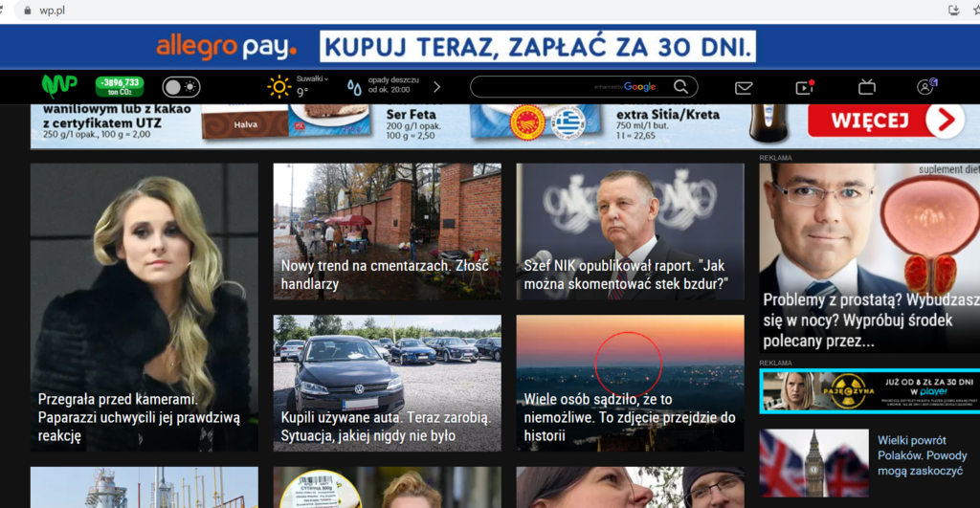Open Wielki powrót Polaków link
Screen dimensions: 980x508
coord(922,455)
